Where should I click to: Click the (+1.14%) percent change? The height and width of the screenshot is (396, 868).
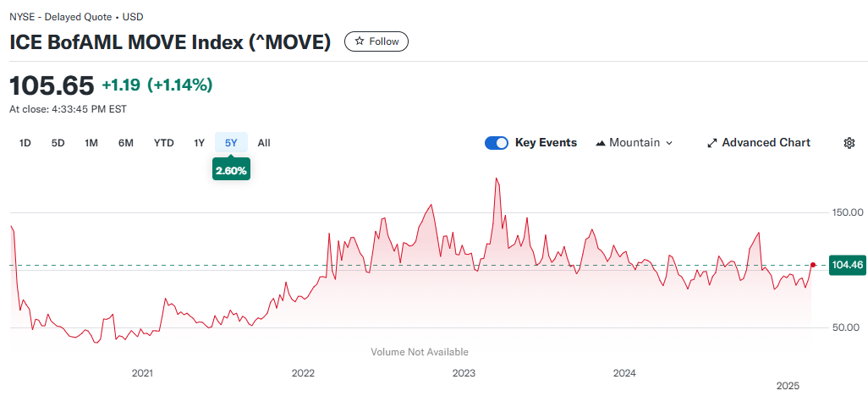[179, 85]
